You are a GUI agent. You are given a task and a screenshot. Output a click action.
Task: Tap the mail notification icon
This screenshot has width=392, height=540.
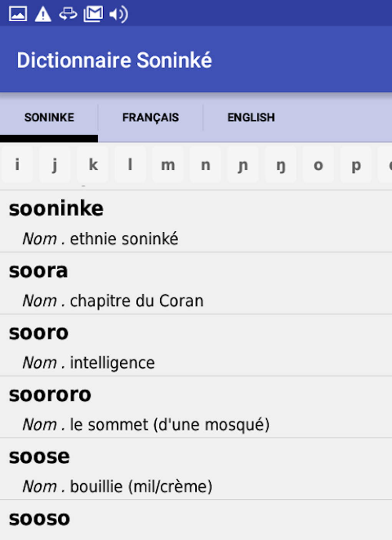93,14
